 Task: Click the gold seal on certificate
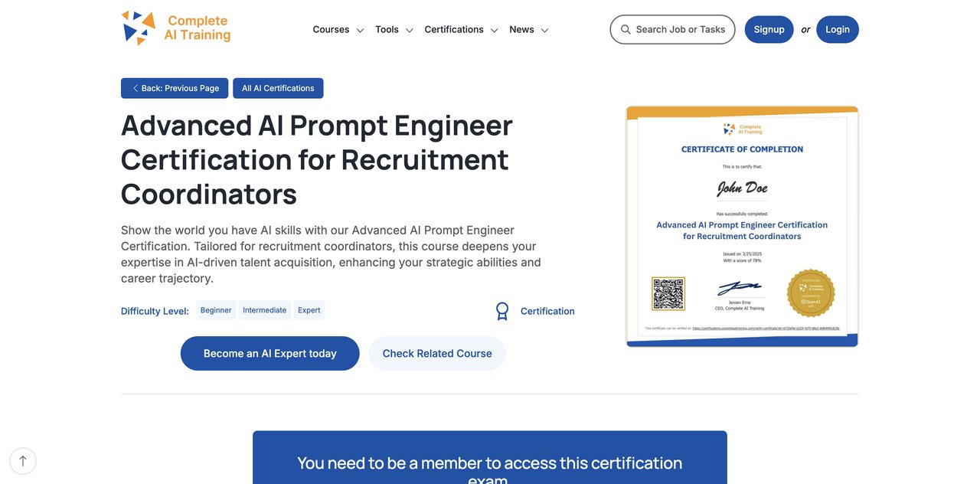[x=811, y=293]
